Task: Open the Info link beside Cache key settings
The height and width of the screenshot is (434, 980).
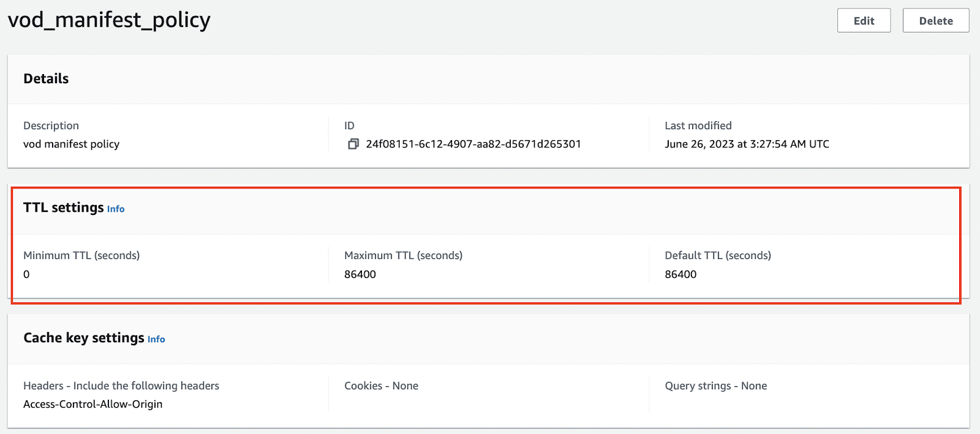Action: [156, 340]
